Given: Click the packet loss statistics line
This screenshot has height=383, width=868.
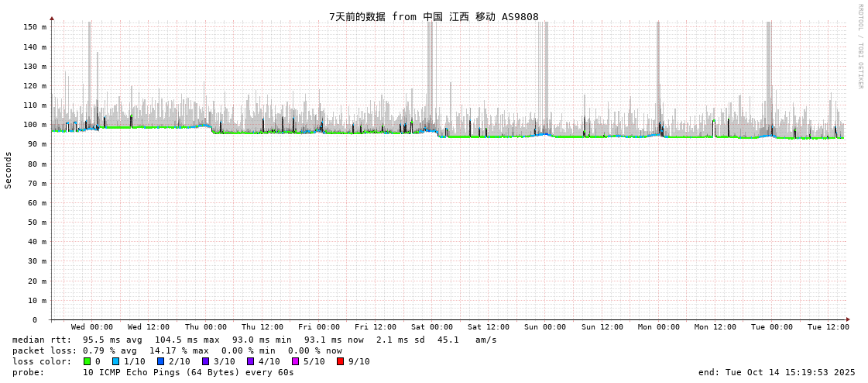Looking at the screenshot, I should point(177,350).
